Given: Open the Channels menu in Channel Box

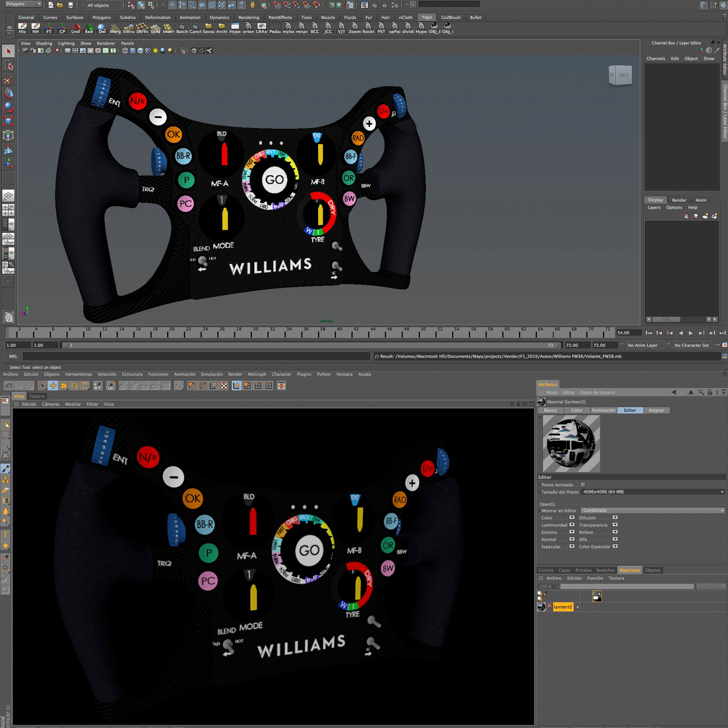Looking at the screenshot, I should click(x=656, y=59).
